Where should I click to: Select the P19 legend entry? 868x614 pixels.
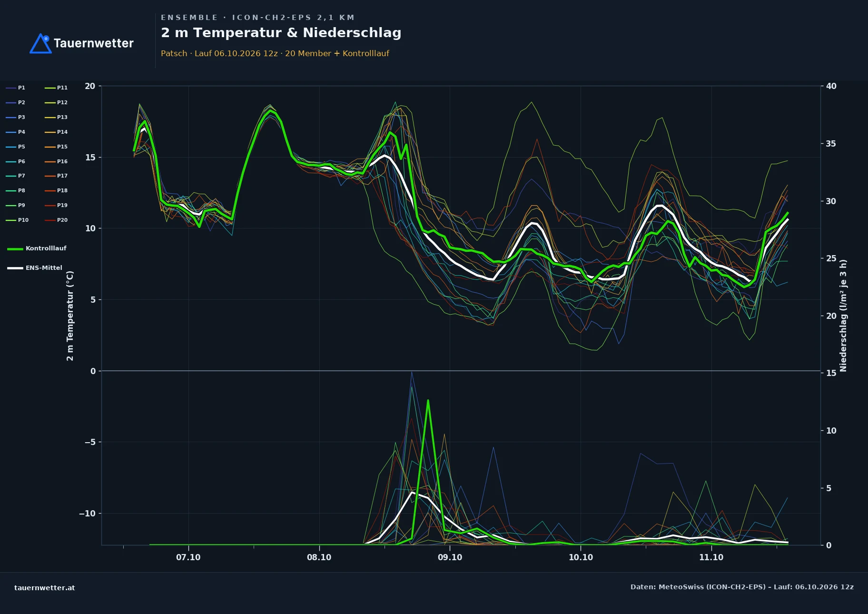click(56, 205)
